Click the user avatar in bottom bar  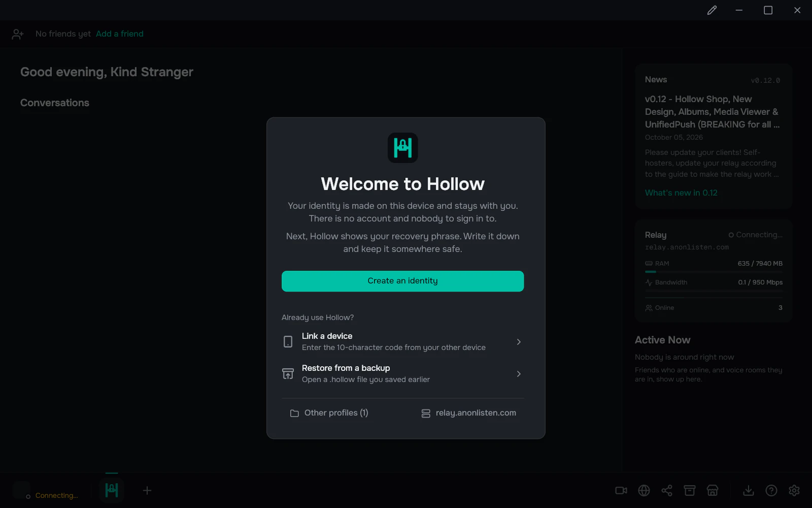coord(22,490)
